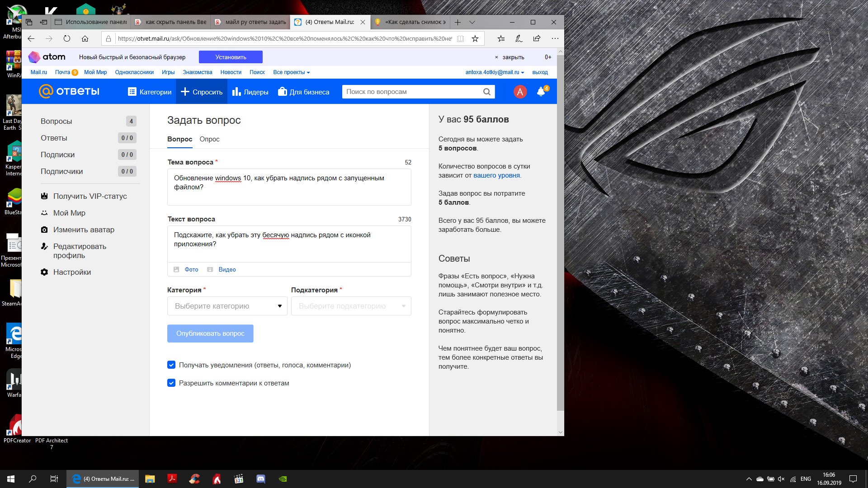Open Edge settings and more ellipsis

pos(555,39)
